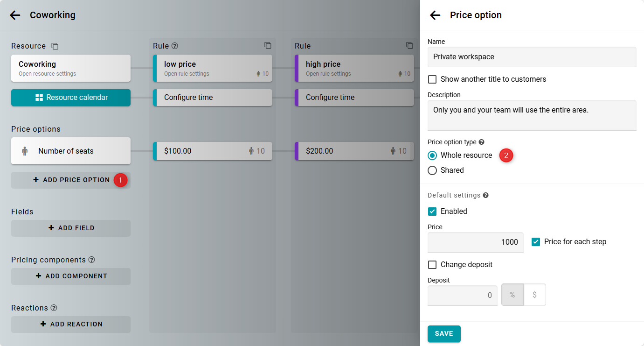
Task: Uncheck the Enabled checkbox
Action: pyautogui.click(x=432, y=212)
